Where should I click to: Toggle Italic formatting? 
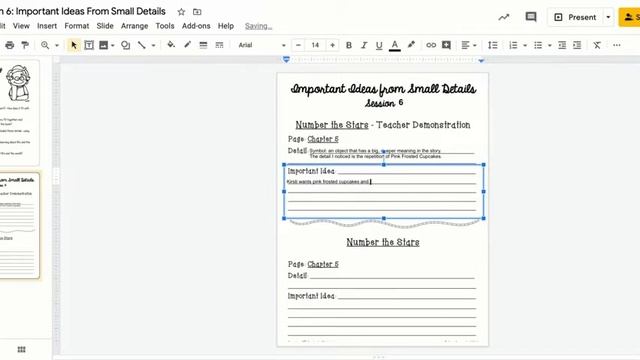point(364,45)
